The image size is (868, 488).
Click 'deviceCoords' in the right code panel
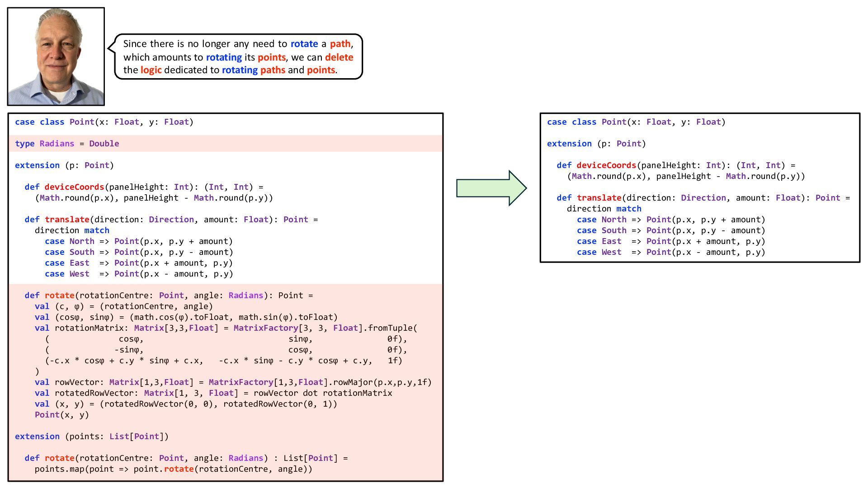tap(606, 165)
